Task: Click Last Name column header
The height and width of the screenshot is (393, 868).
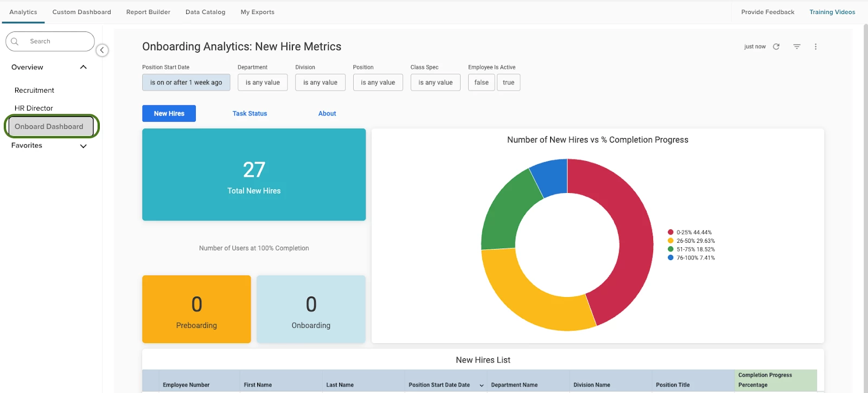Action: [x=340, y=385]
